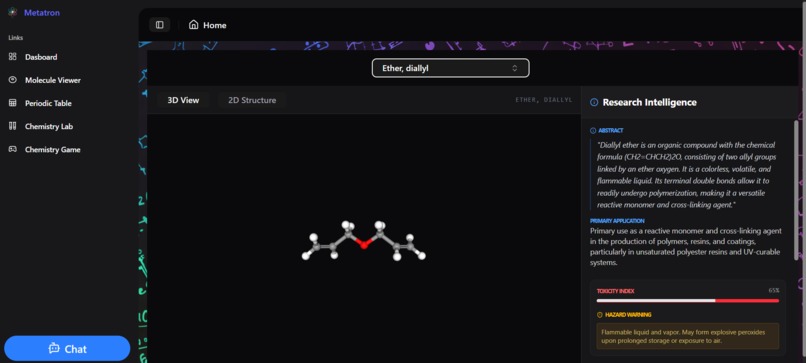
Task: Click the PRIMARY APPLICATION heading
Action: point(617,221)
